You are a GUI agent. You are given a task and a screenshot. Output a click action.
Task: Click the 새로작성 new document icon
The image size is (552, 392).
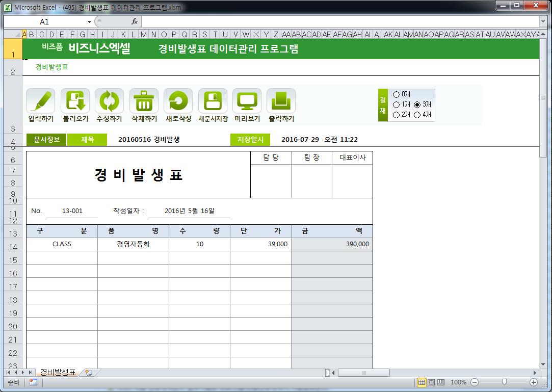[178, 101]
